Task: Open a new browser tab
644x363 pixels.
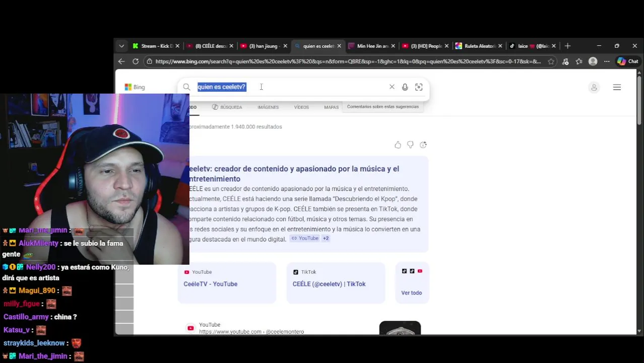Action: [x=567, y=46]
